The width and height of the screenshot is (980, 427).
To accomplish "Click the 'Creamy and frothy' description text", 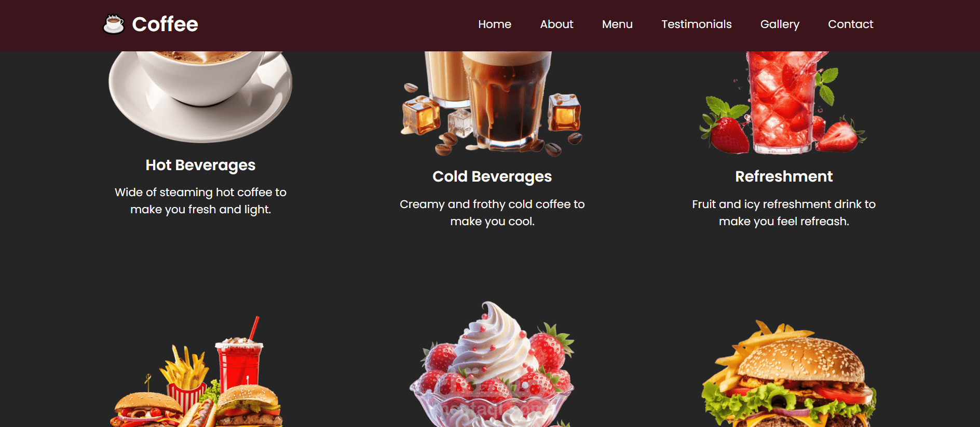I will [492, 213].
